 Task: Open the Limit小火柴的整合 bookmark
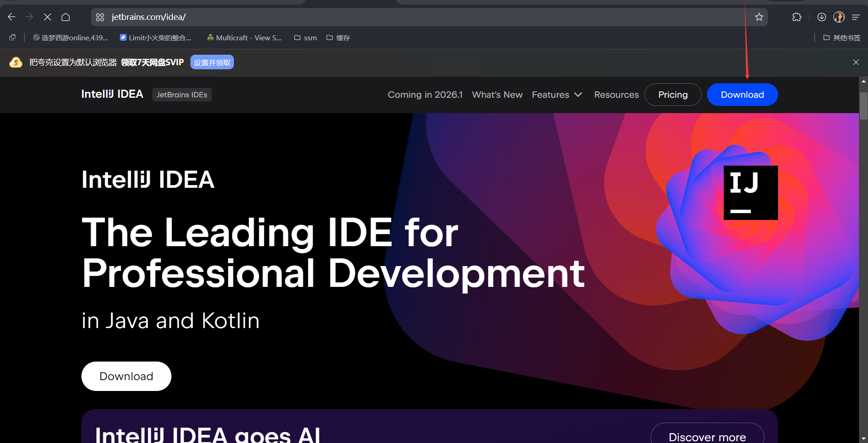point(156,38)
